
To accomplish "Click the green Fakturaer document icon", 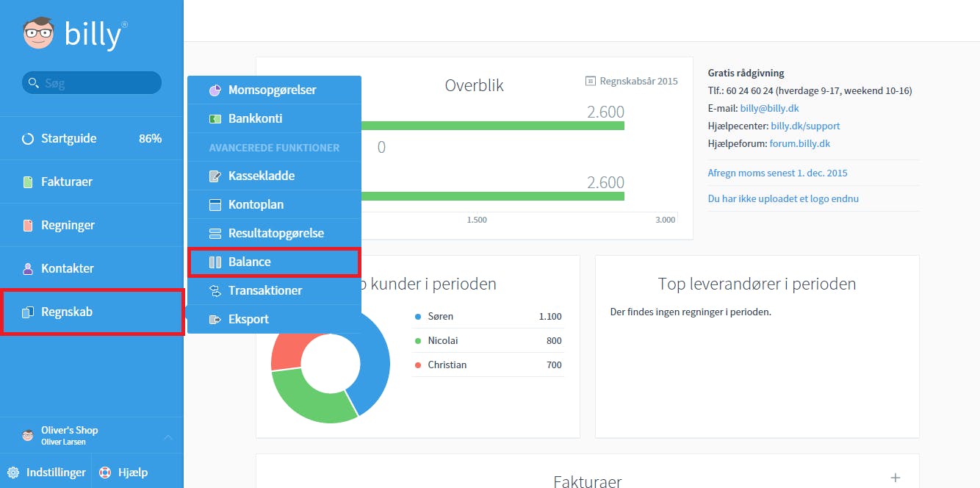I will pyautogui.click(x=28, y=182).
